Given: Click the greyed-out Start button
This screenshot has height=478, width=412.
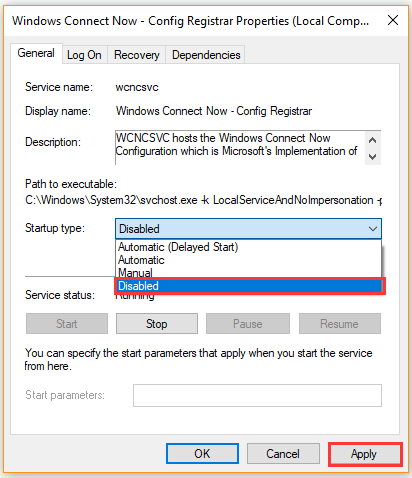Looking at the screenshot, I should coord(67,324).
